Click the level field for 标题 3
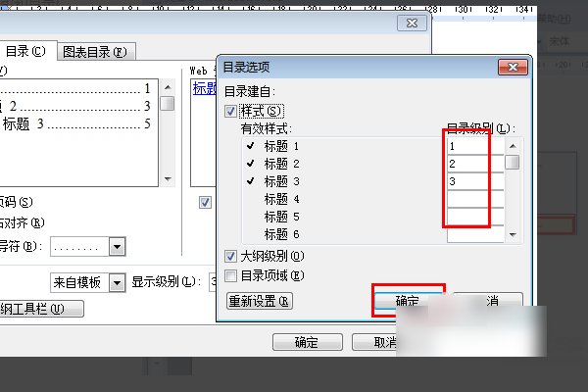Viewport: 588px width, 392px height. (475, 181)
